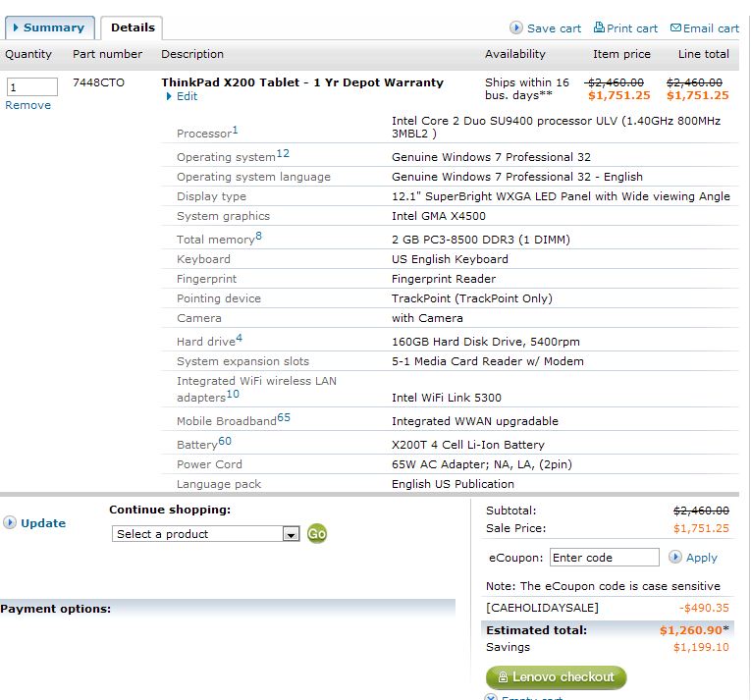Click Savings $1,199.10 amount

tap(701, 647)
